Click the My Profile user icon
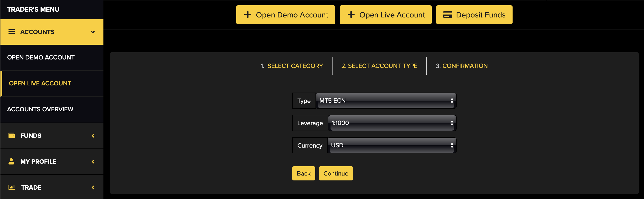Viewport: 644px width, 199px height. 11,161
